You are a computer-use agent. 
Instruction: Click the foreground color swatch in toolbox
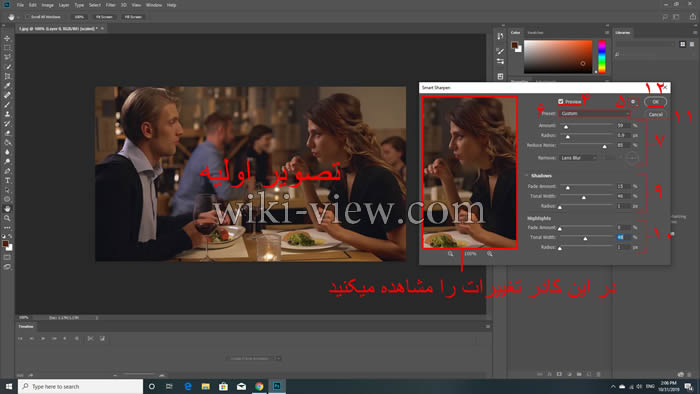click(x=5, y=244)
